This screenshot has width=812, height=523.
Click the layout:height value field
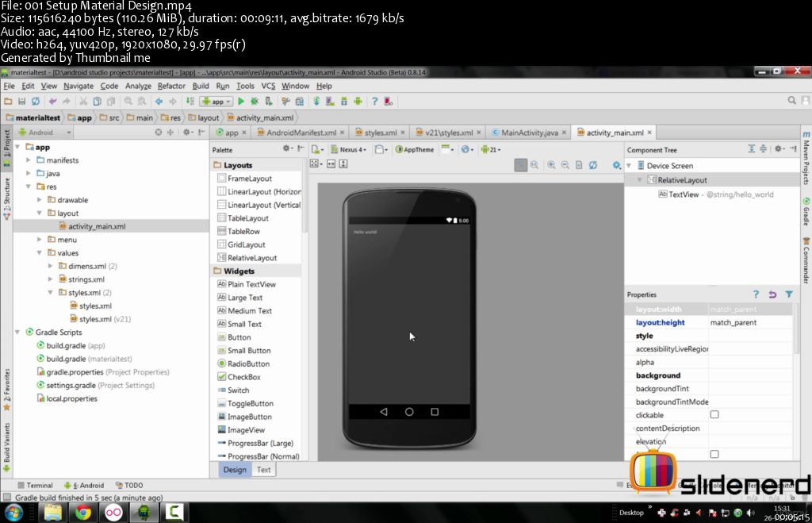(750, 322)
